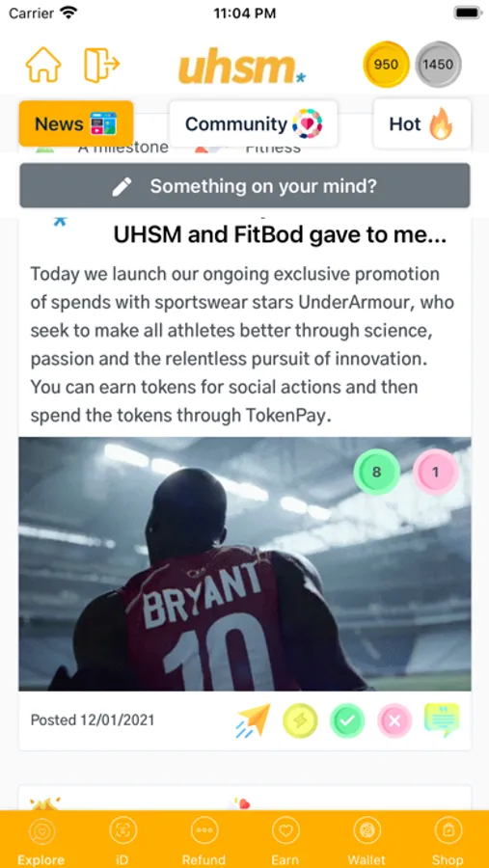Upvote post with green checkmark
Image resolution: width=489 pixels, height=868 pixels.
coord(347,720)
